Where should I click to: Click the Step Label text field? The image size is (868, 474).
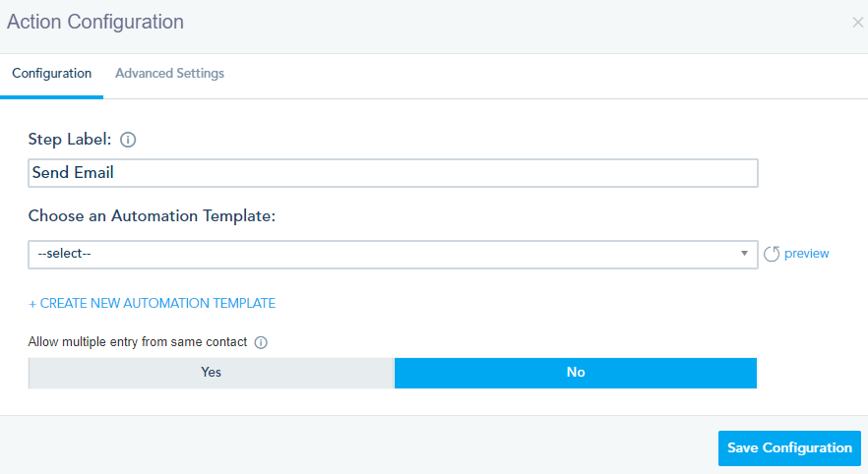coord(433,173)
